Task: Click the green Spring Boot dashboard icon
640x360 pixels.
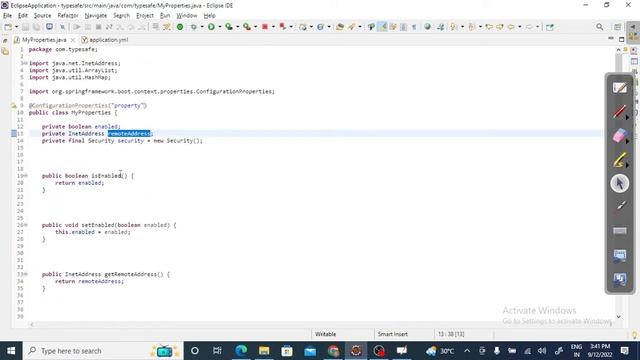Action: coord(180,27)
